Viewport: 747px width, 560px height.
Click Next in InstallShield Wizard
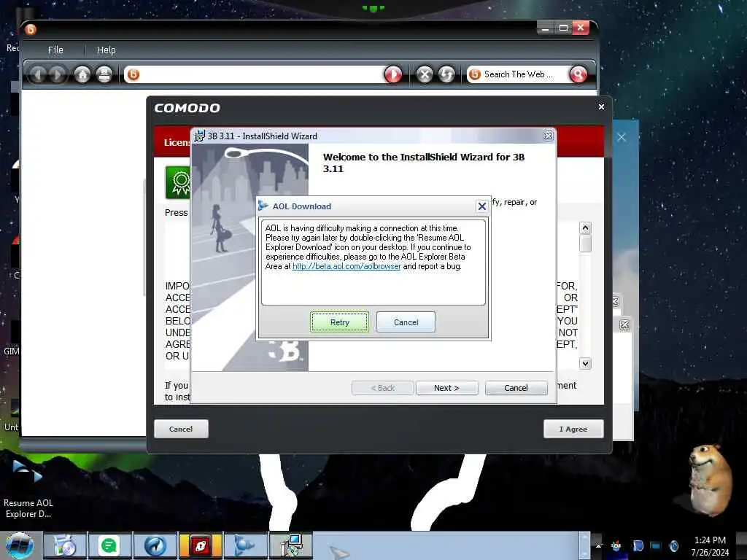tap(447, 388)
